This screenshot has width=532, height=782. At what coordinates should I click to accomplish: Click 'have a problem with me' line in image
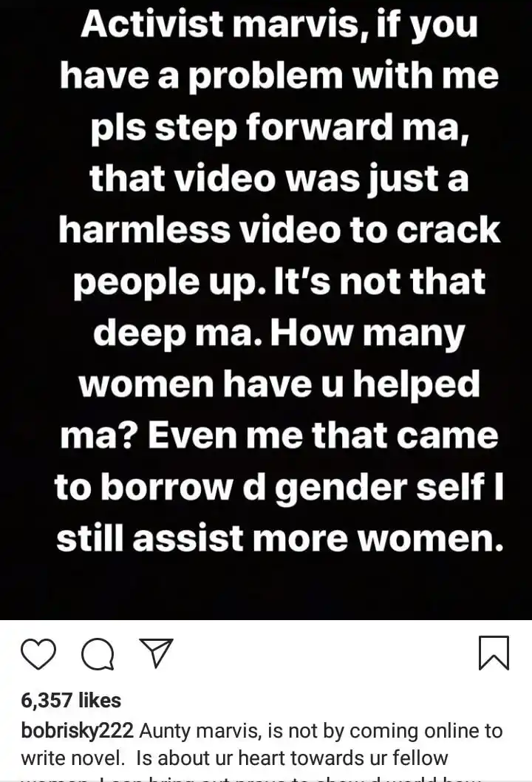pyautogui.click(x=279, y=76)
